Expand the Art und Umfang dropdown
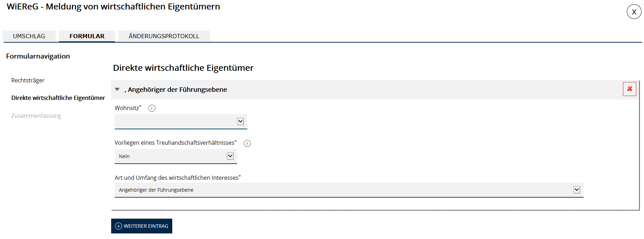This screenshot has height=239, width=644. tap(349, 190)
